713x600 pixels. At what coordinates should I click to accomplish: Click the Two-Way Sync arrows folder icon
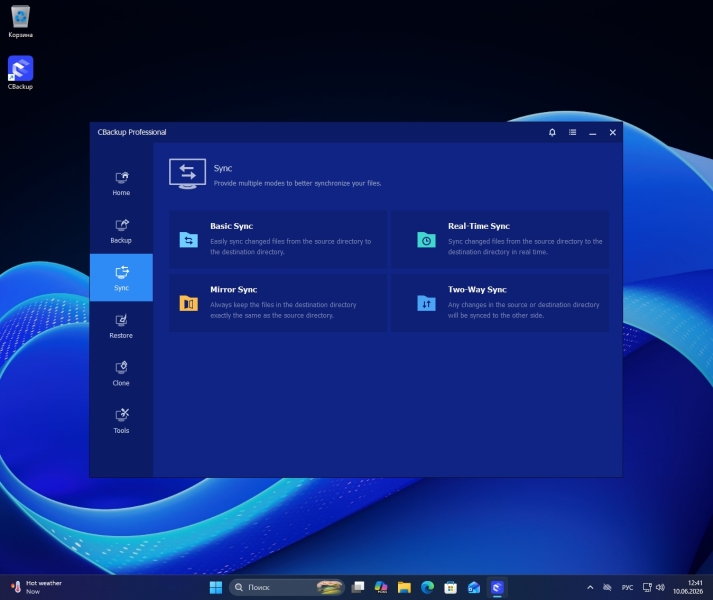coord(427,303)
